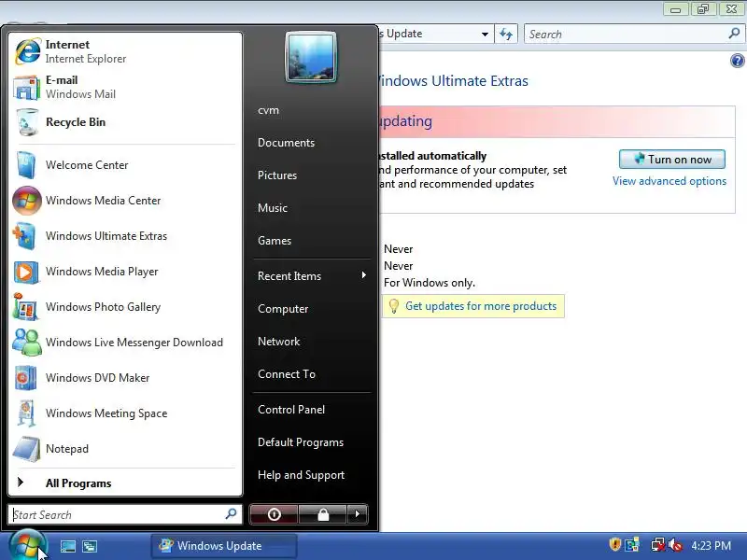Open the Notepad icon

[27, 449]
